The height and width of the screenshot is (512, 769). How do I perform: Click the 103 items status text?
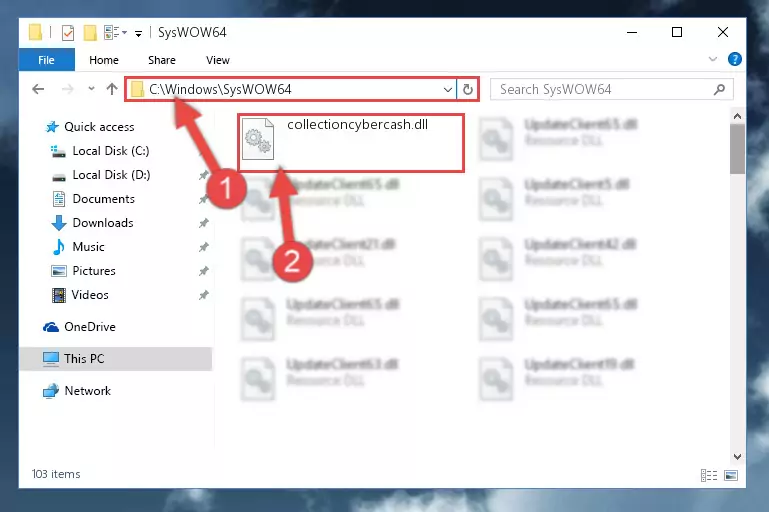(56, 474)
